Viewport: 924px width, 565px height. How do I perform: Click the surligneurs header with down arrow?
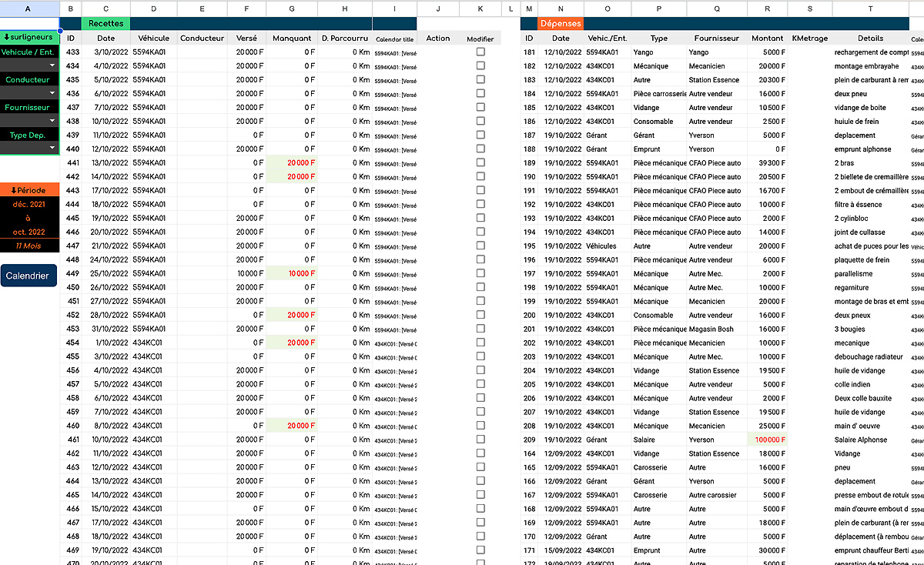point(30,37)
